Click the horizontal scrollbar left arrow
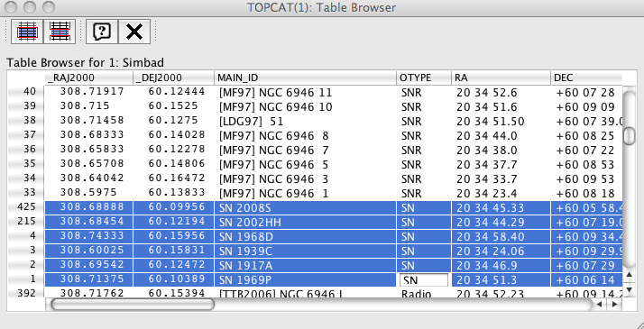Screen dimensions: 644x329 tap(599, 304)
